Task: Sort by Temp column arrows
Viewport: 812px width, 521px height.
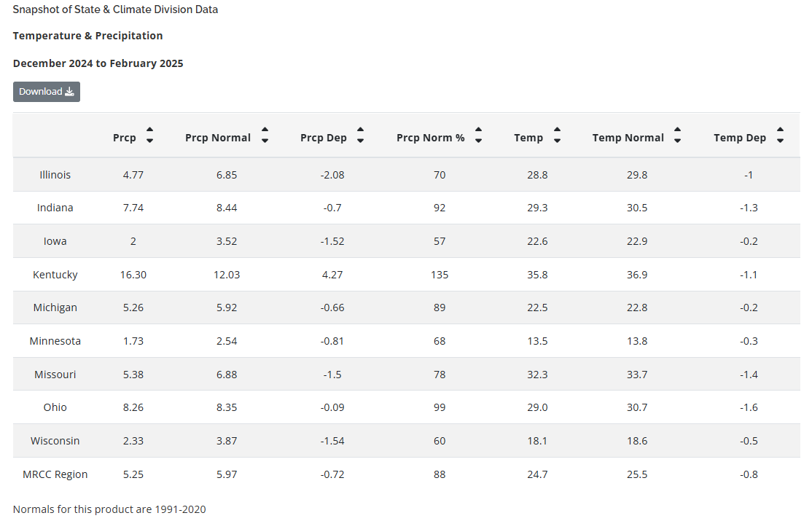Action: pyautogui.click(x=557, y=136)
